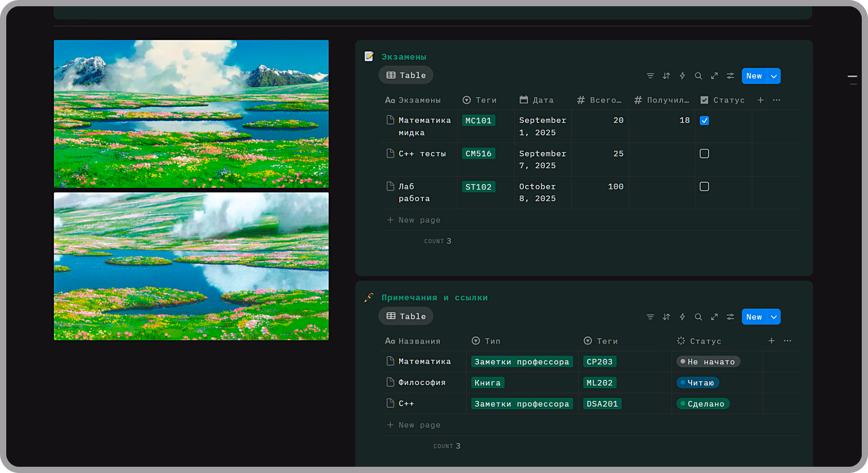Open view settings icon in Примечания и ссылки
868x473 pixels.
coord(730,317)
